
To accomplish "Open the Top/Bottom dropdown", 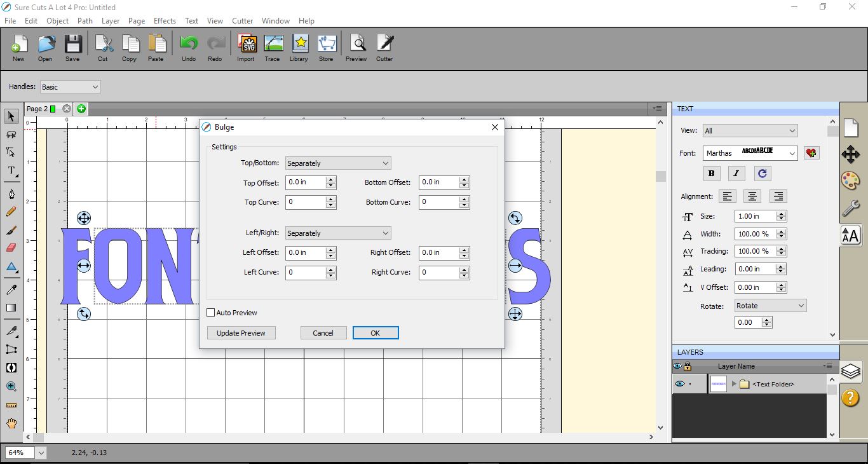I will pyautogui.click(x=338, y=163).
